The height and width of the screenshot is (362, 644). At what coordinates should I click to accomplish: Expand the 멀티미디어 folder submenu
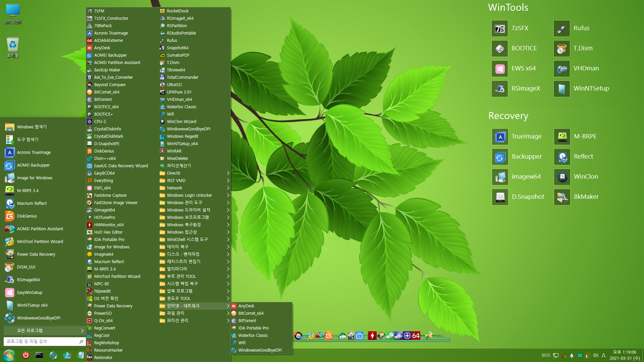coord(195,269)
